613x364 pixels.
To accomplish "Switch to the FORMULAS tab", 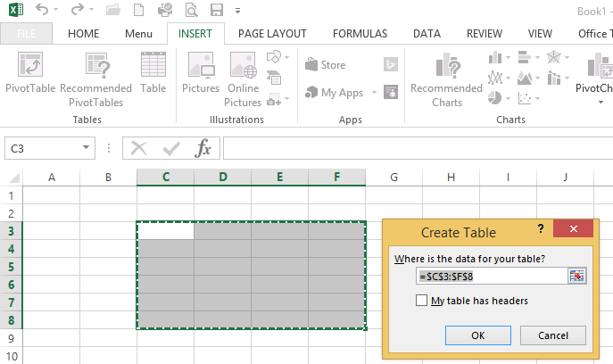I will coord(360,34).
